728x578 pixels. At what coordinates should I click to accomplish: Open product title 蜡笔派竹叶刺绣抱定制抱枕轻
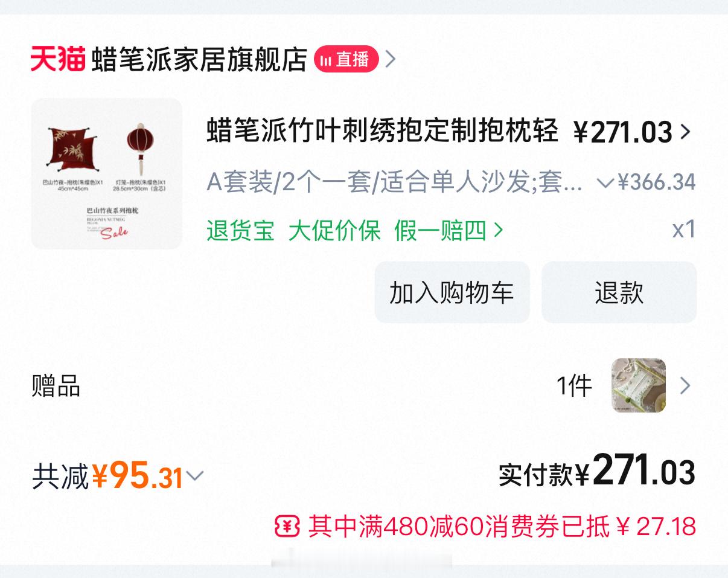coord(382,130)
